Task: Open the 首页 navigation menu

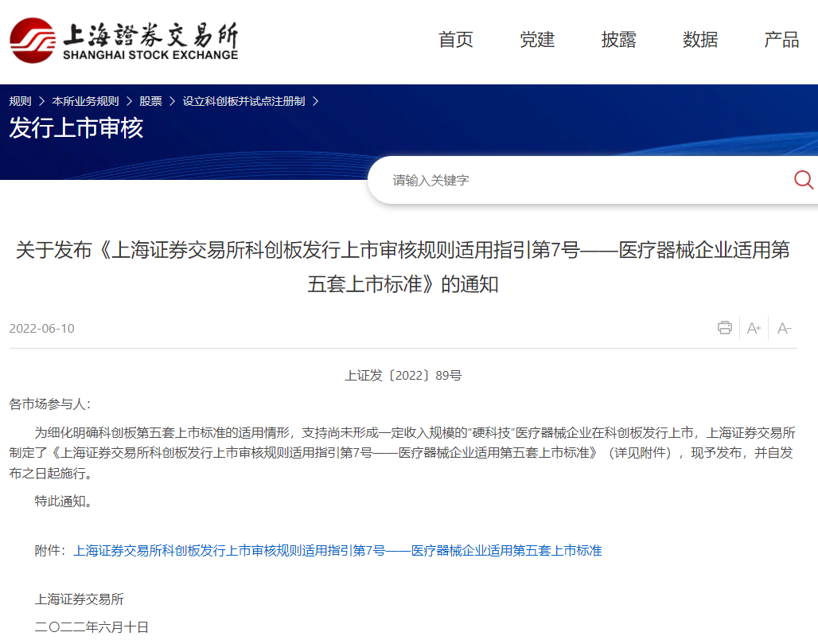Action: (454, 39)
